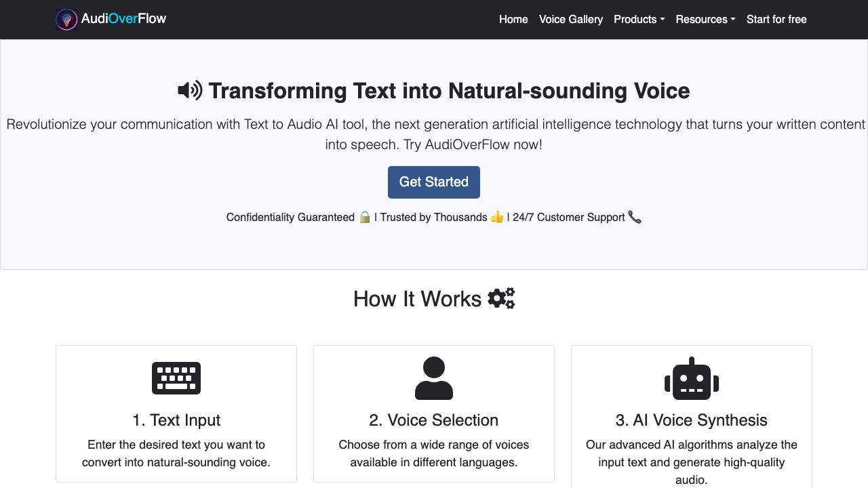Expand the Resources dropdown menu
Viewport: 868px width, 488px height.
[705, 20]
